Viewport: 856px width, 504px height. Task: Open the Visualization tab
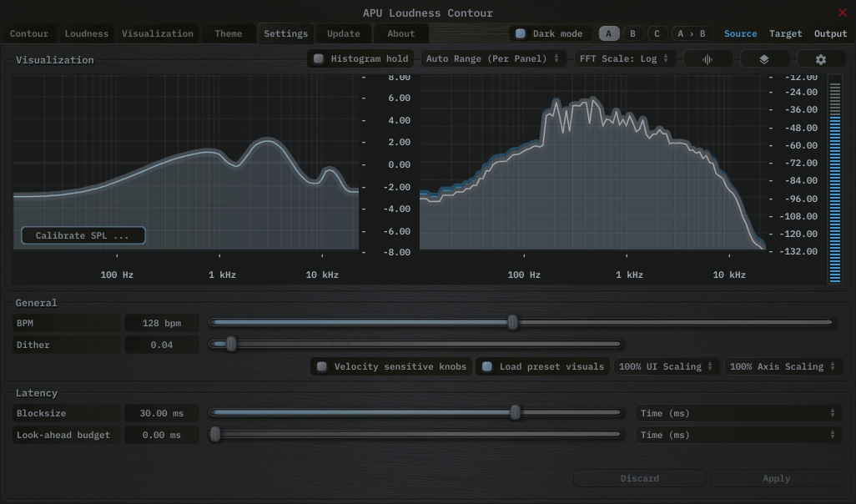click(157, 34)
